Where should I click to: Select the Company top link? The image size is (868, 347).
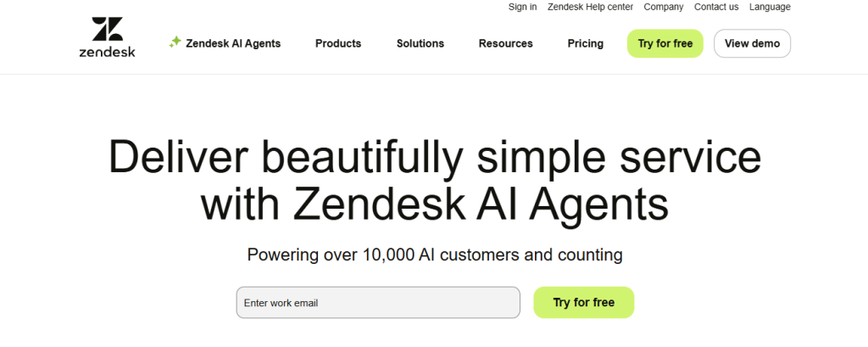664,7
